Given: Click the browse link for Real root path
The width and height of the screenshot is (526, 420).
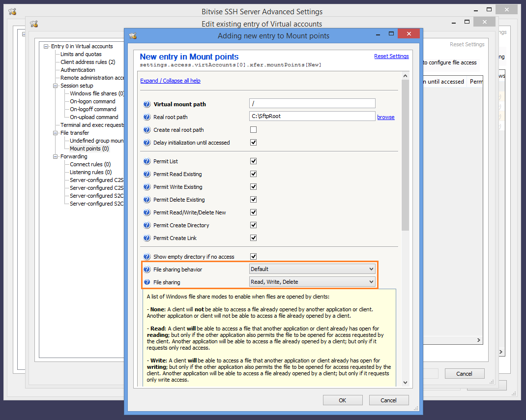Looking at the screenshot, I should pos(386,117).
